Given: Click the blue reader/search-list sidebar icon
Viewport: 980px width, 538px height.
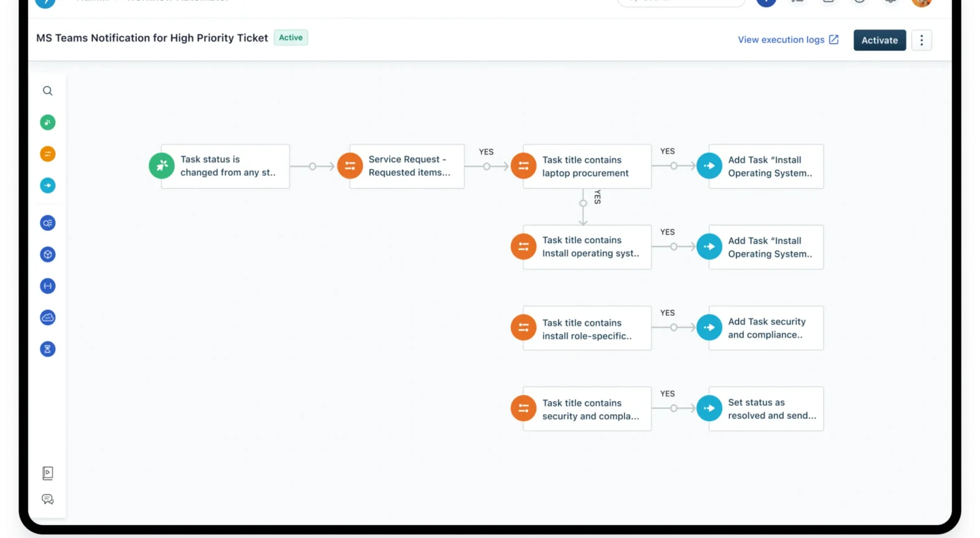Looking at the screenshot, I should pos(48,223).
